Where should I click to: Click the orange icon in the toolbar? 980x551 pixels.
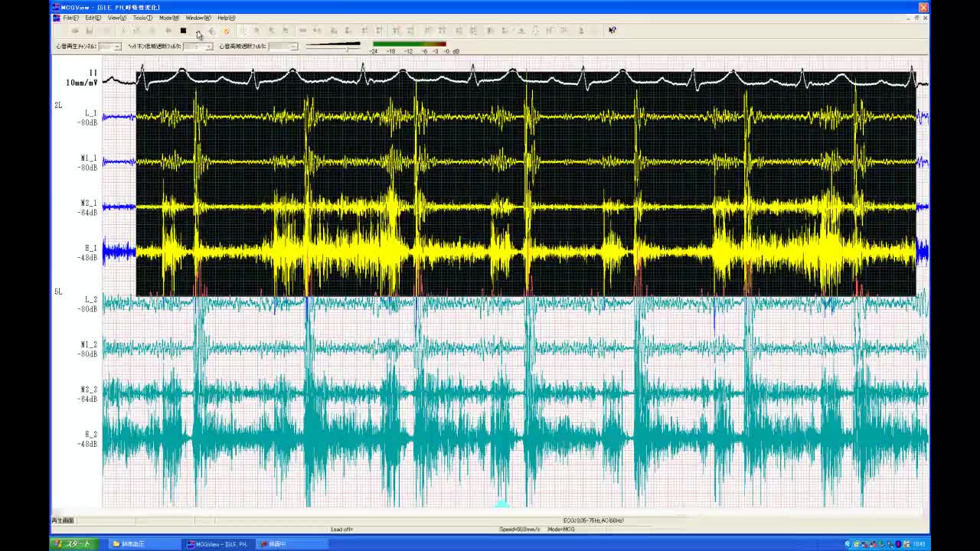click(x=226, y=31)
